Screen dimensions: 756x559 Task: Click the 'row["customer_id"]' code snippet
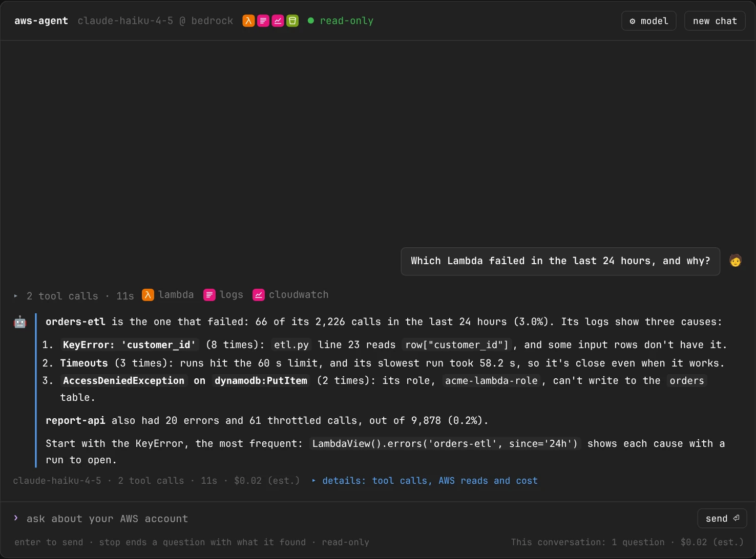457,345
